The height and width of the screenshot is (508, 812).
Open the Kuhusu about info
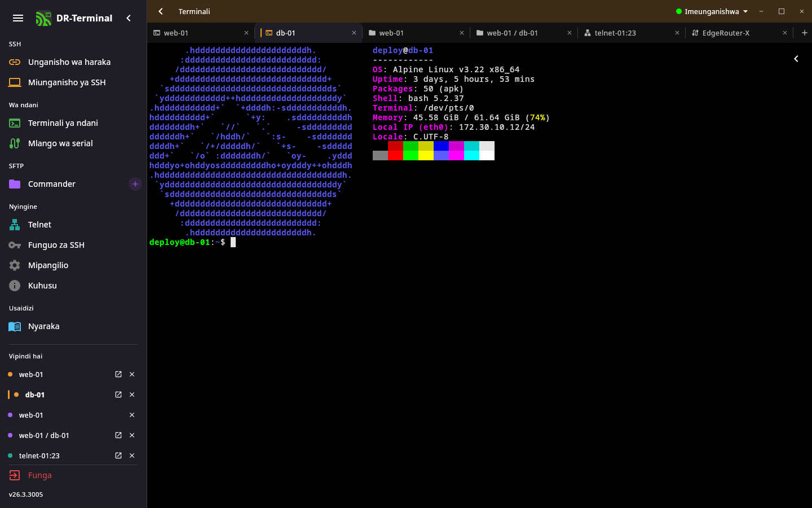pyautogui.click(x=73, y=286)
